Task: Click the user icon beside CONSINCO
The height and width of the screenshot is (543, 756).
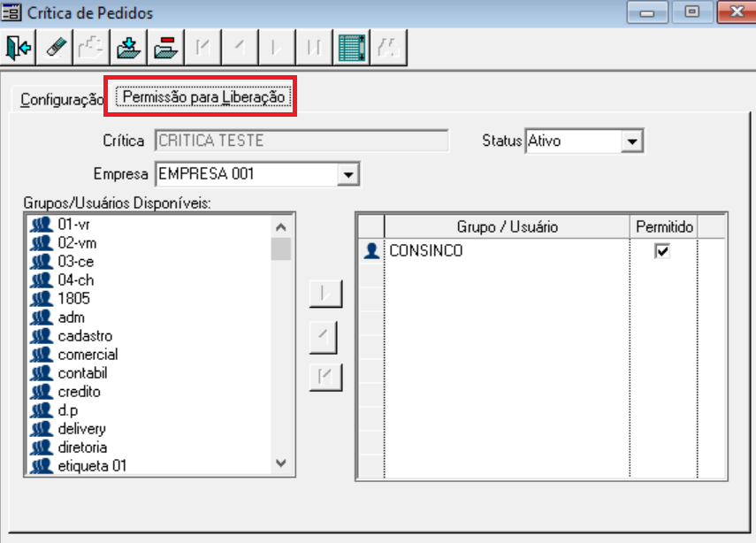Action: click(371, 251)
